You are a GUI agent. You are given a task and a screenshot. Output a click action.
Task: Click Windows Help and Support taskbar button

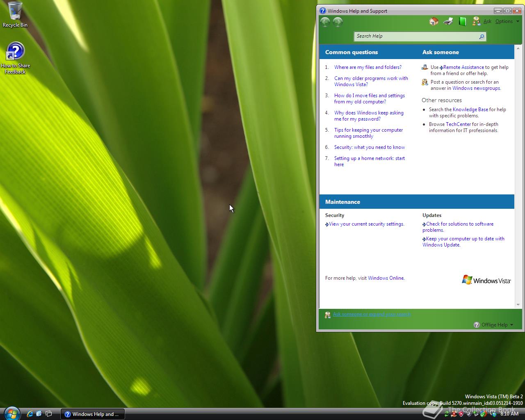93,414
